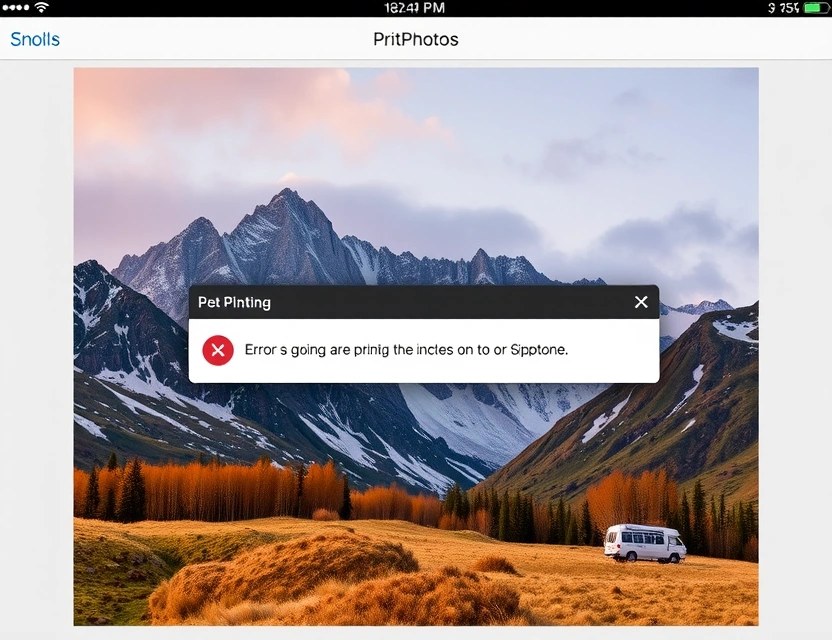Tap the battery indicator icon
832x640 pixels.
coord(817,7)
